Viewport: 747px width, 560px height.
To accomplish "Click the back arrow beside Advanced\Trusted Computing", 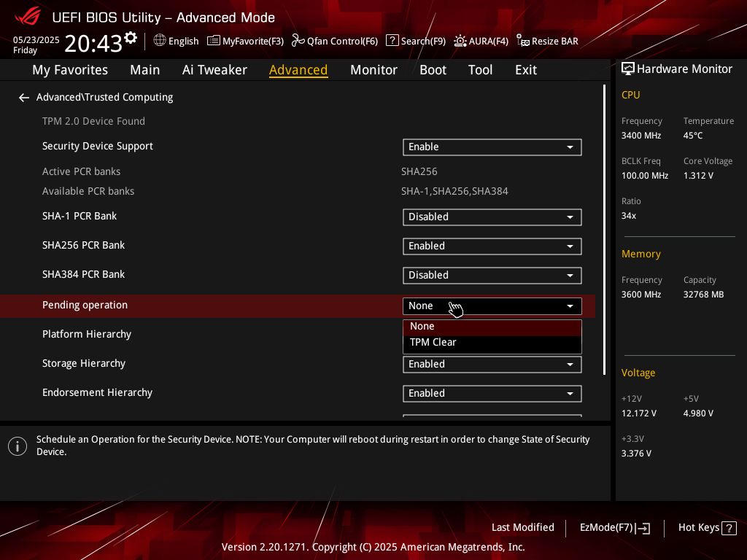I will 24,98.
